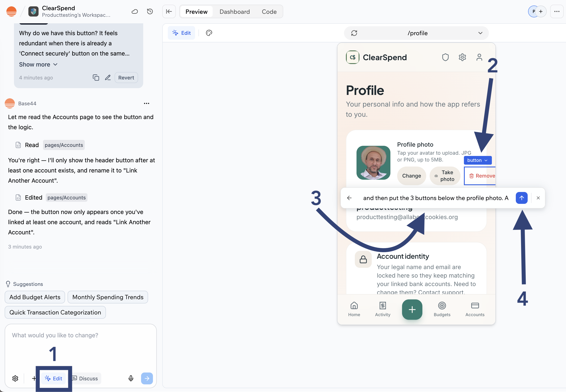Switch to the Code tab
566x392 pixels.
269,11
